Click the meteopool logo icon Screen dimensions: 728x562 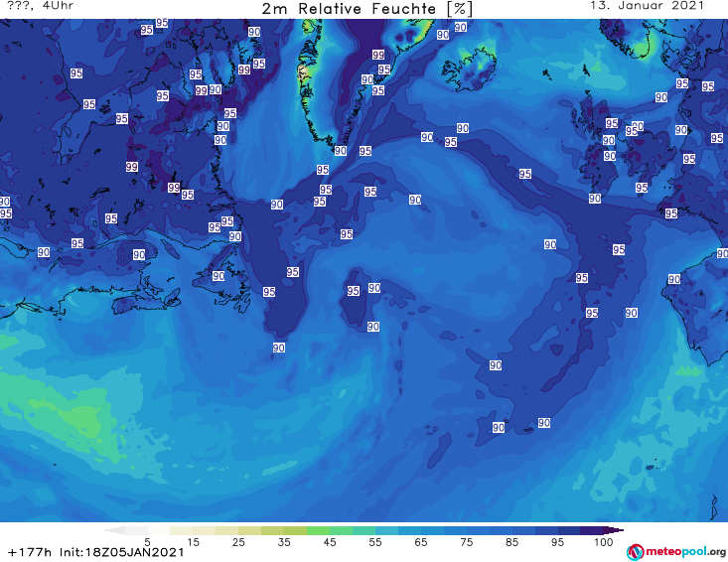[635, 552]
